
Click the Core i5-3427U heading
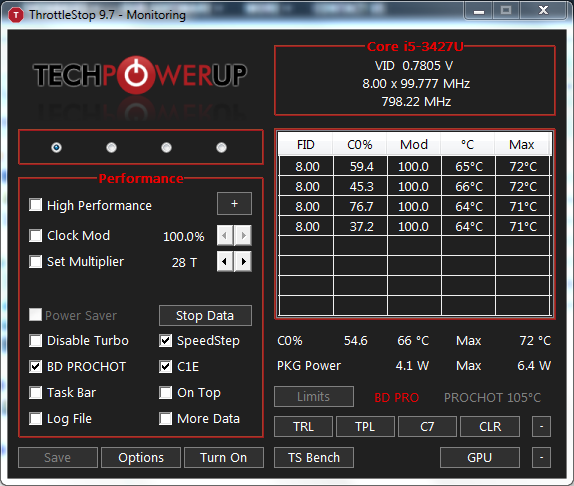point(415,46)
